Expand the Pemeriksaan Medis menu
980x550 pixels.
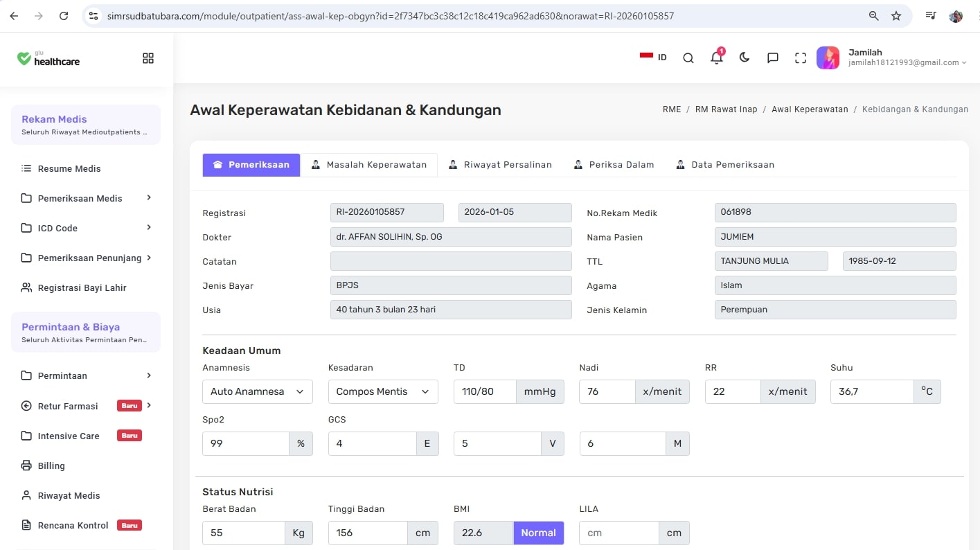86,198
